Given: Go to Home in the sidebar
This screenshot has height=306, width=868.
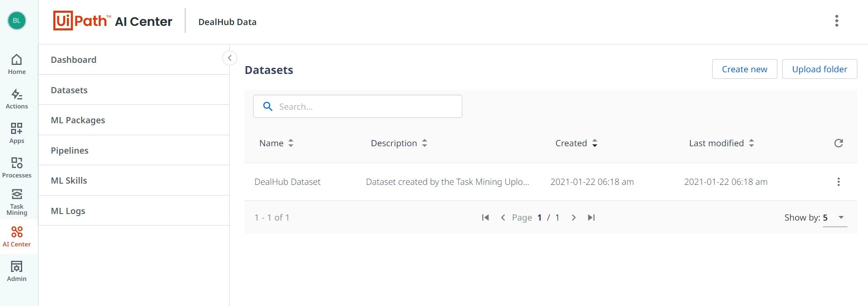Looking at the screenshot, I should click(x=17, y=64).
